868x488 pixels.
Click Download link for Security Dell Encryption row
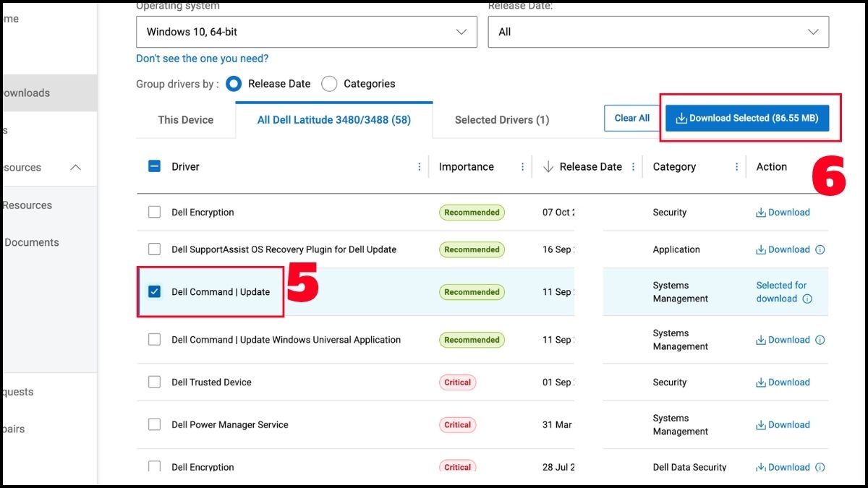[x=783, y=213]
